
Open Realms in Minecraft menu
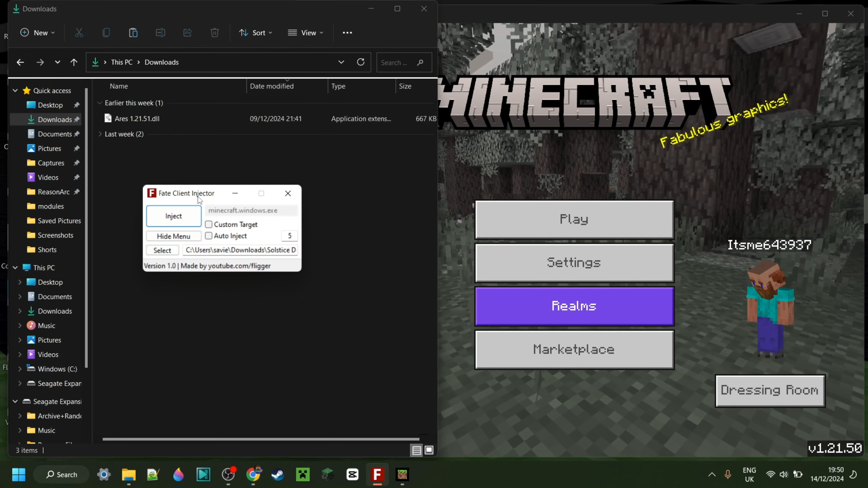click(574, 306)
